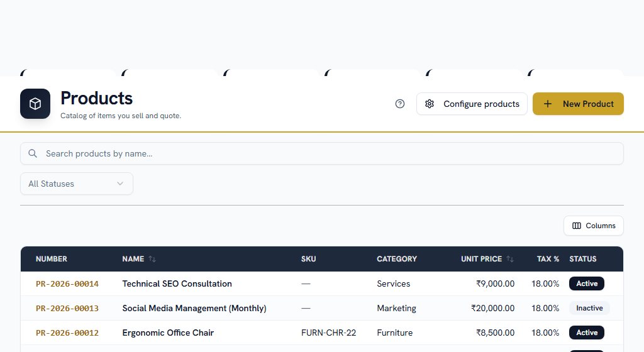644x352 pixels.
Task: Click the NAME column header
Action: [133, 259]
